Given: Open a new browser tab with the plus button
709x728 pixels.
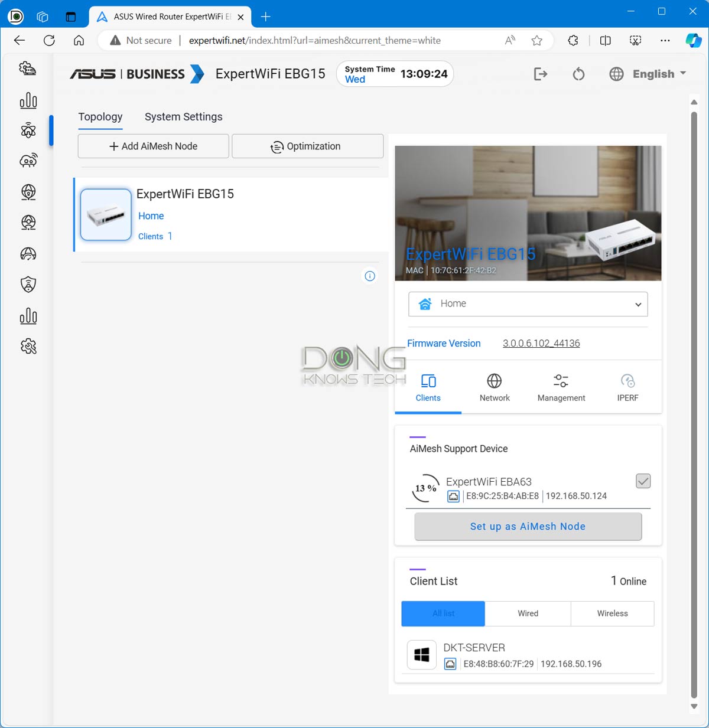Looking at the screenshot, I should coord(266,17).
